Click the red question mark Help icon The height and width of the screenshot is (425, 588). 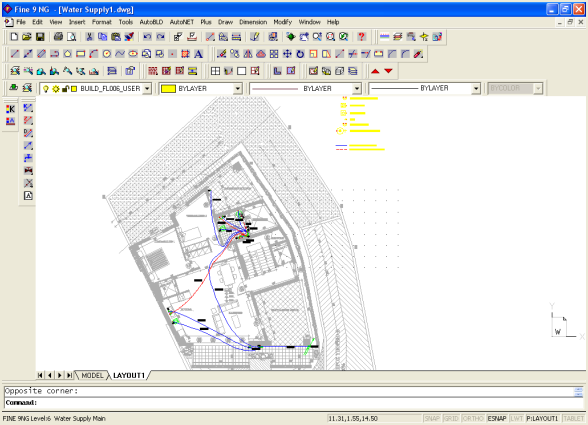[x=361, y=37]
